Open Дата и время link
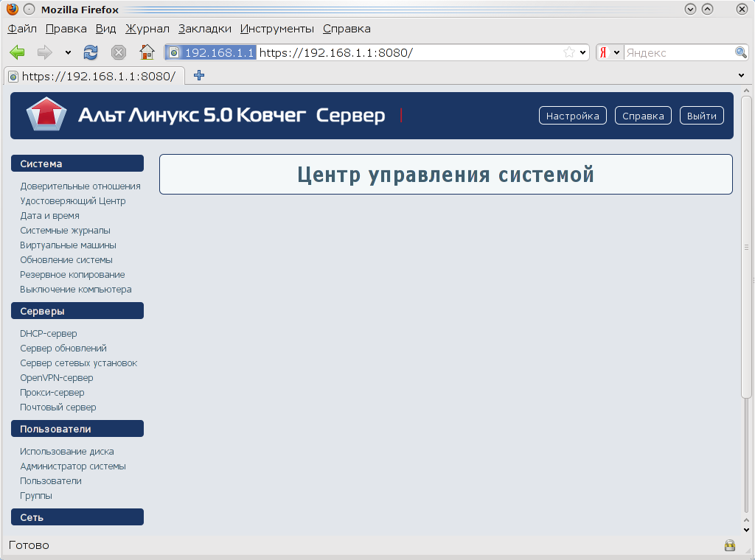 [49, 216]
